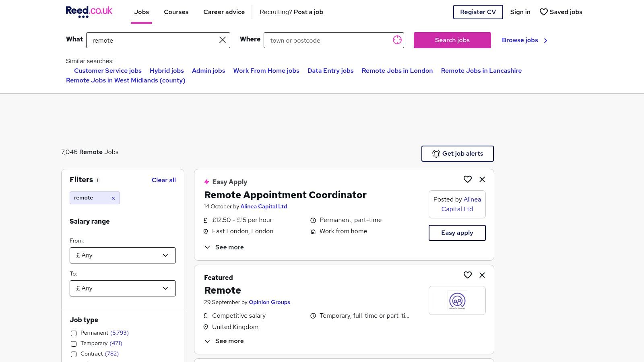The width and height of the screenshot is (644, 362).
Task: Open the salary From dropdown
Action: [x=123, y=255]
